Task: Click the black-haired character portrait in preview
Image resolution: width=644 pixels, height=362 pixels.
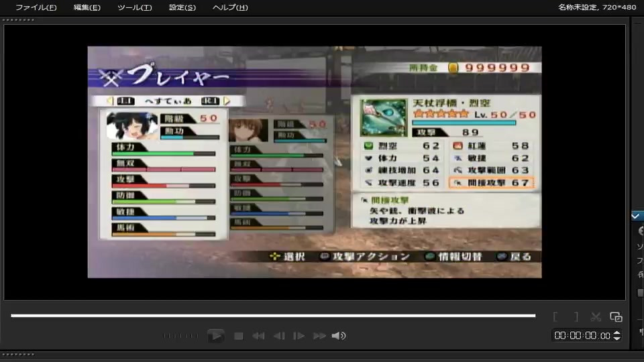Action: pos(132,125)
